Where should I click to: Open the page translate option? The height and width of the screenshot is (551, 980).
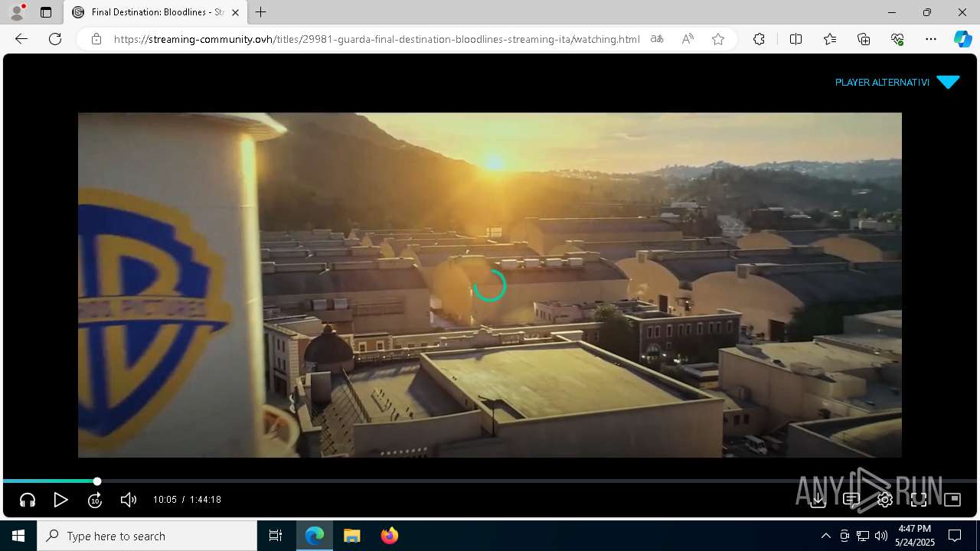click(x=657, y=39)
